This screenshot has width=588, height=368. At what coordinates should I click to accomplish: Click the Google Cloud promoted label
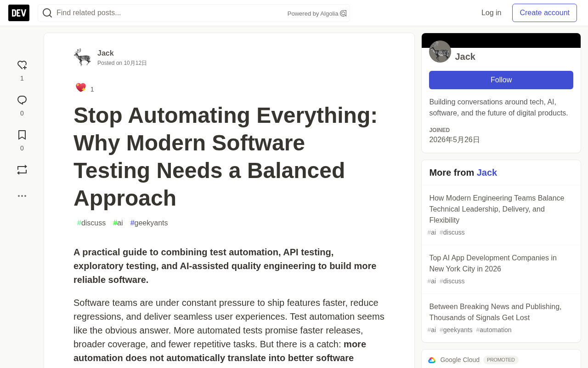tap(460, 360)
